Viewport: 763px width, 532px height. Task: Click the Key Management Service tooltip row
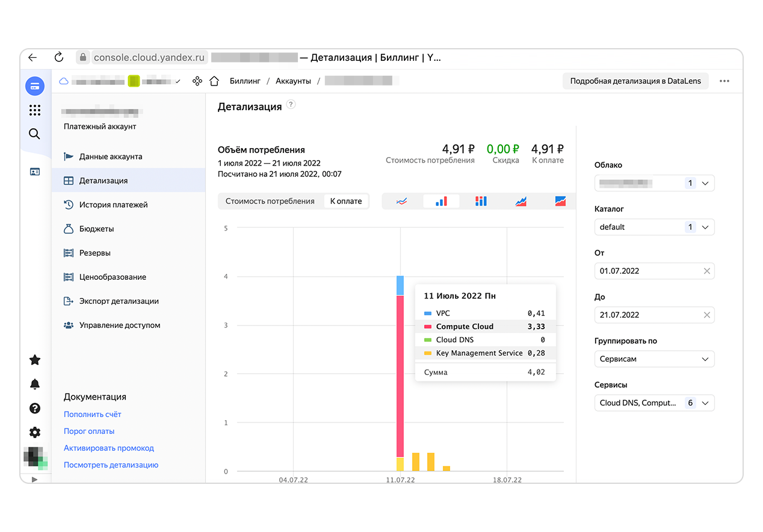pos(485,353)
